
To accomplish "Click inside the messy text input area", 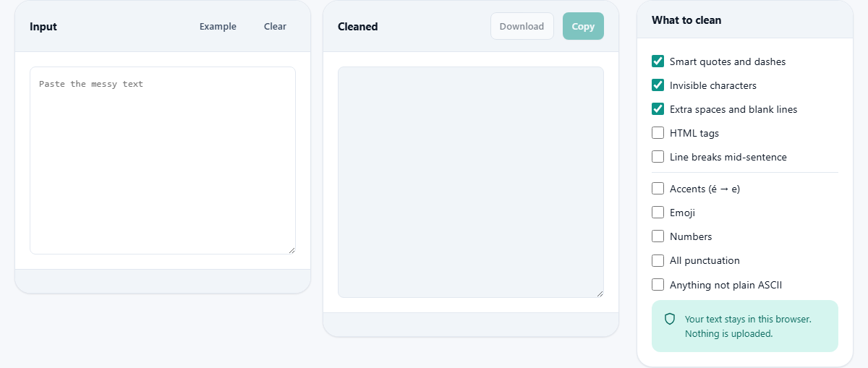I will (x=163, y=161).
